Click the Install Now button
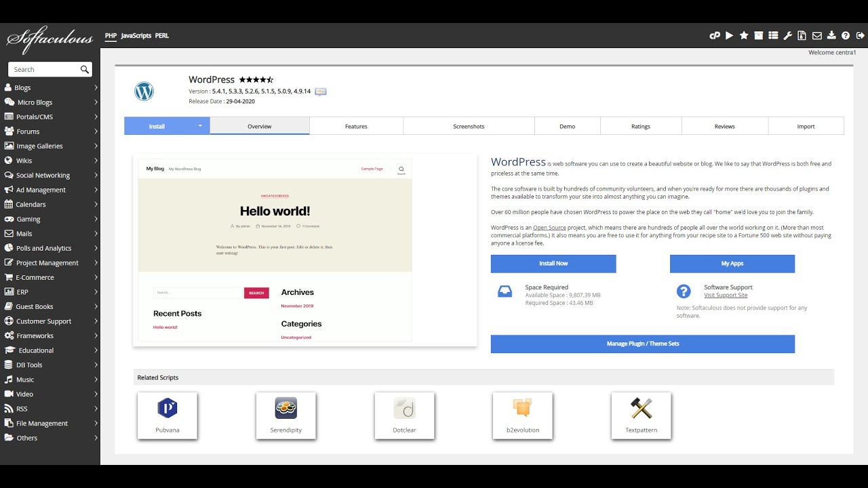The height and width of the screenshot is (488, 868). [553, 264]
